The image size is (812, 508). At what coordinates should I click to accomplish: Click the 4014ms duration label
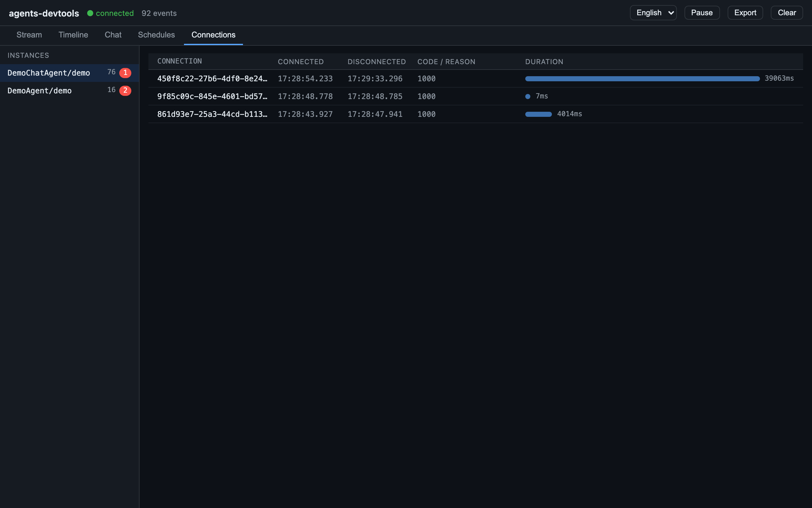(569, 114)
